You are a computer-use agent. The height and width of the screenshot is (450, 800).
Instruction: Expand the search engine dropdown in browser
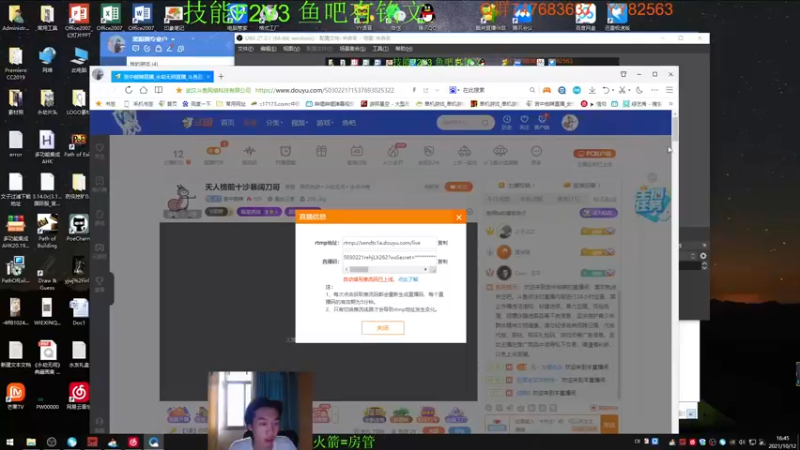(459, 90)
